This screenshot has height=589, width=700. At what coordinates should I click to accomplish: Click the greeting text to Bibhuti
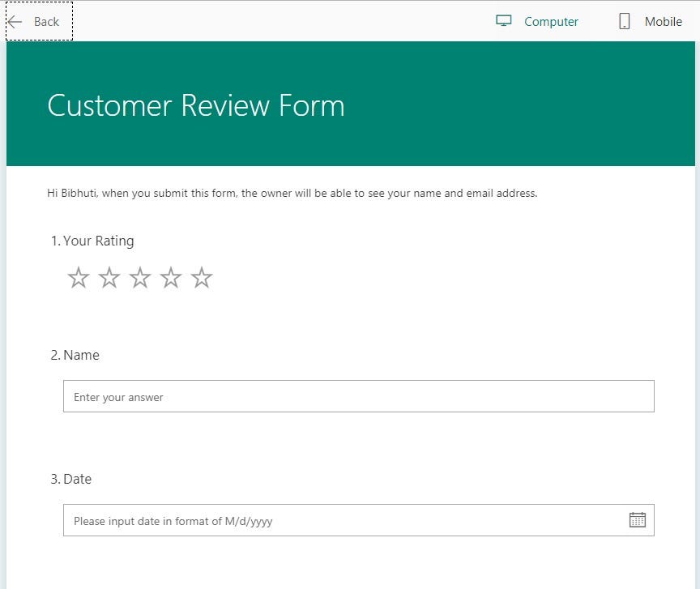pyautogui.click(x=292, y=193)
